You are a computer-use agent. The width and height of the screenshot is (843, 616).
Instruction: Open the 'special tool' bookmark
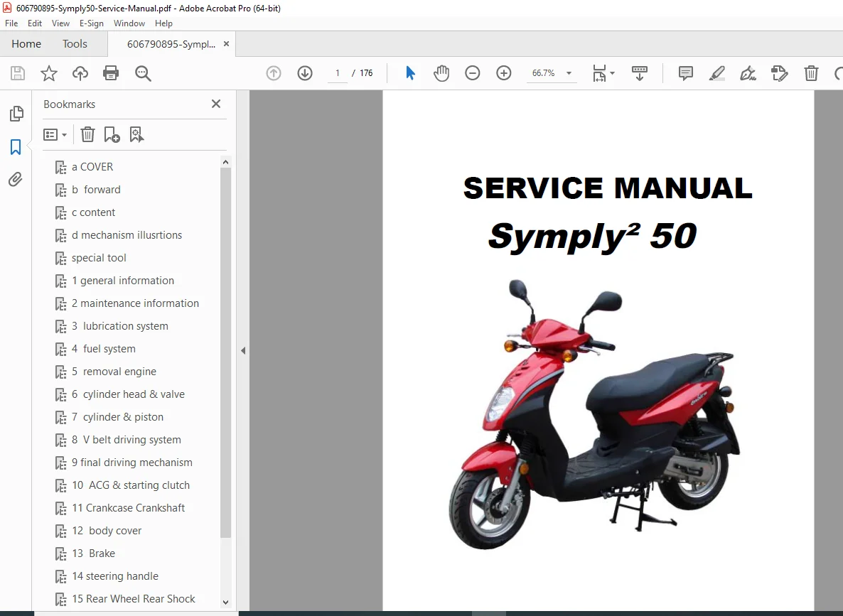(99, 258)
